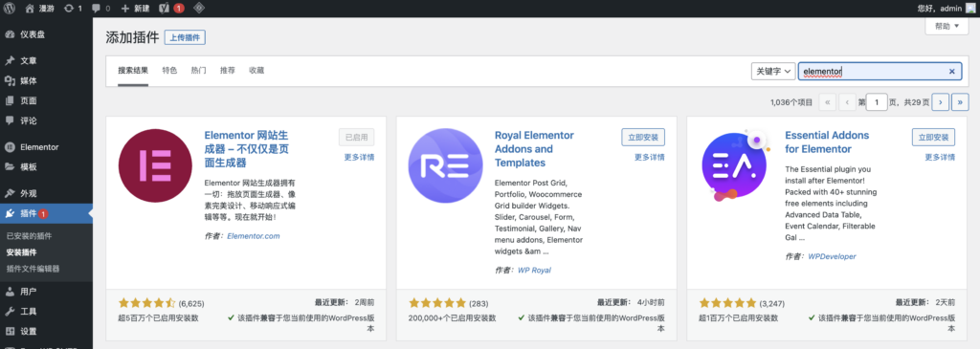Image resolution: width=980 pixels, height=349 pixels.
Task: Open Royal Elementor Addons and Templates title
Action: point(534,148)
